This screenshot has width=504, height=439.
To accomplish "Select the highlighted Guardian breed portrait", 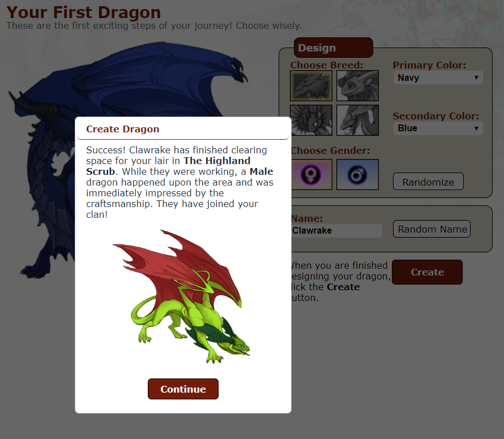I will (x=311, y=86).
